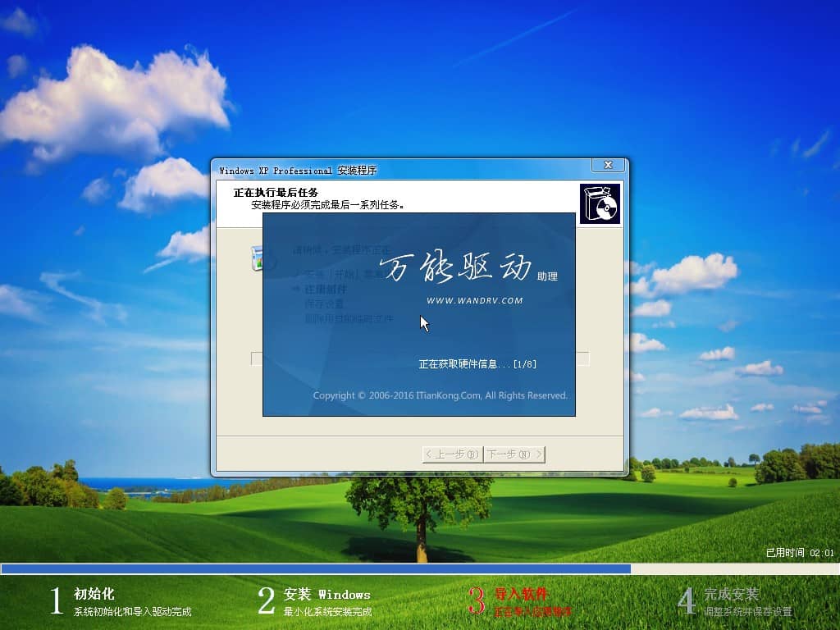
Task: Select the 保存设置 task entry
Action: click(x=322, y=304)
